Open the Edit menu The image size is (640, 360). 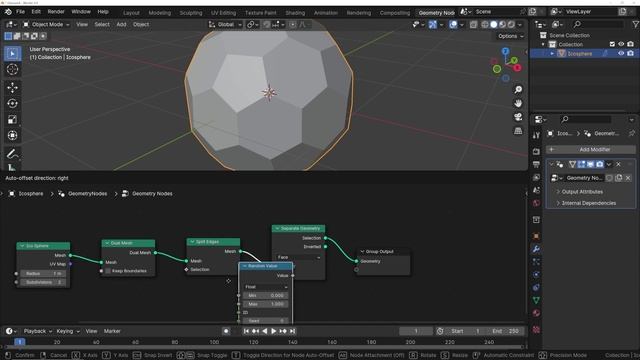[36, 12]
